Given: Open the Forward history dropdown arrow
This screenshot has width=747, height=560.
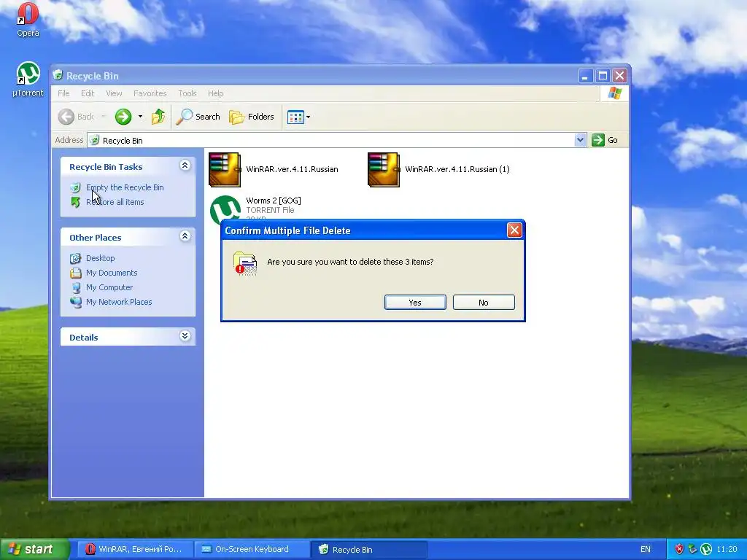Looking at the screenshot, I should (x=140, y=117).
